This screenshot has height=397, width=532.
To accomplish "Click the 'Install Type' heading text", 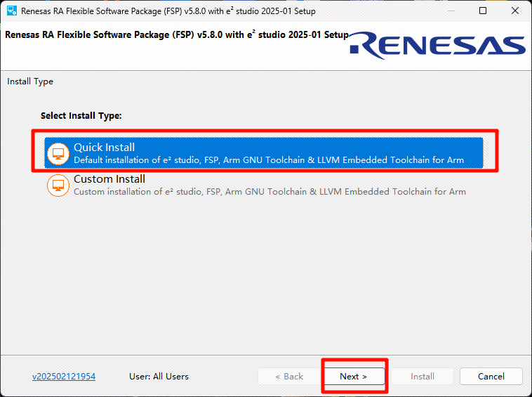I will coord(30,82).
